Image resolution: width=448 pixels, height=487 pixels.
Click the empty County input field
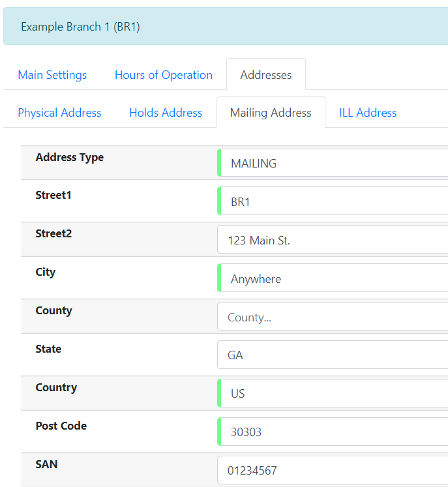tap(334, 317)
